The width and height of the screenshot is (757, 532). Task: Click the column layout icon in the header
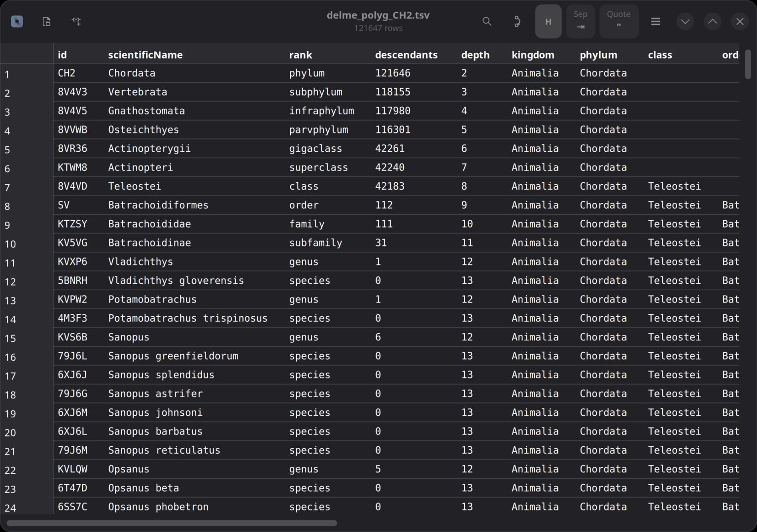tap(76, 21)
